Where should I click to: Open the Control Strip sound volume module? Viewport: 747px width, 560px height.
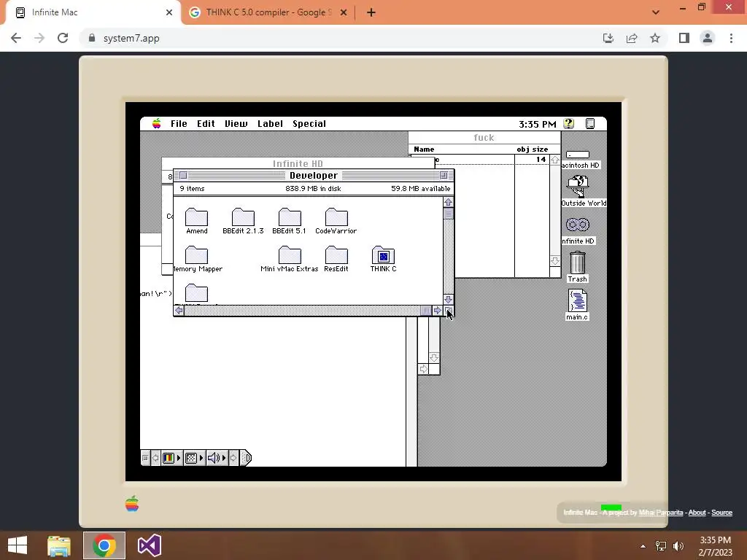217,458
